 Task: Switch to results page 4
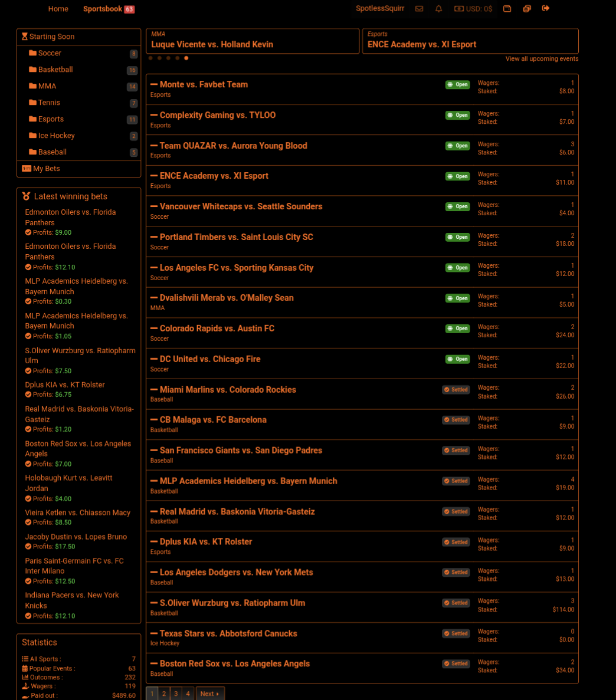coord(188,694)
